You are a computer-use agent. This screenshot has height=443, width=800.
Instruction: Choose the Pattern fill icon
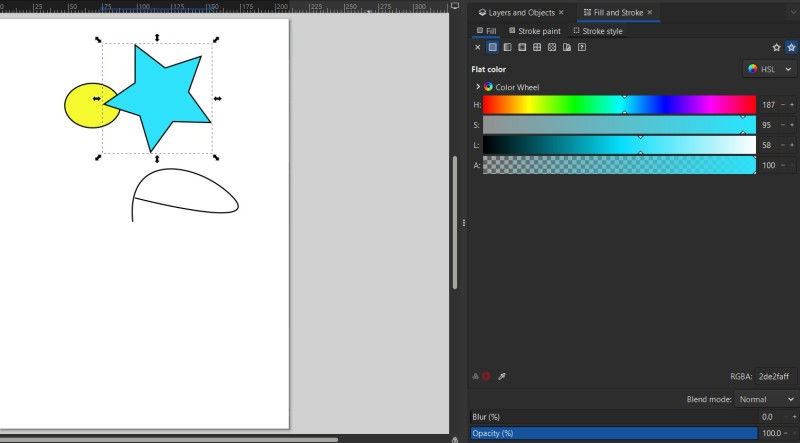[x=552, y=47]
